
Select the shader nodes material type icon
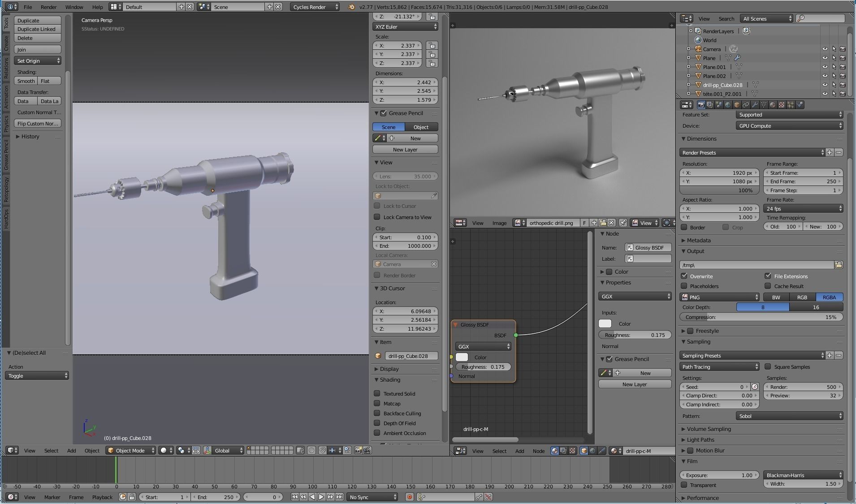click(x=554, y=451)
